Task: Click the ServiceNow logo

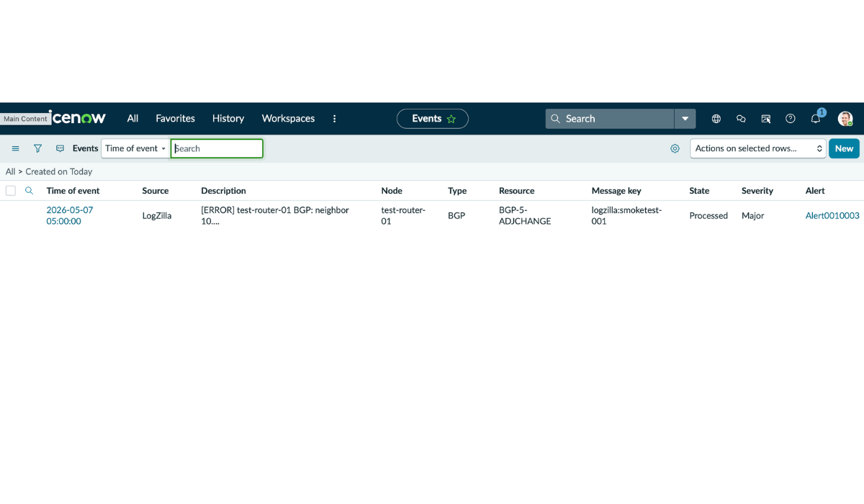Action: pos(77,118)
